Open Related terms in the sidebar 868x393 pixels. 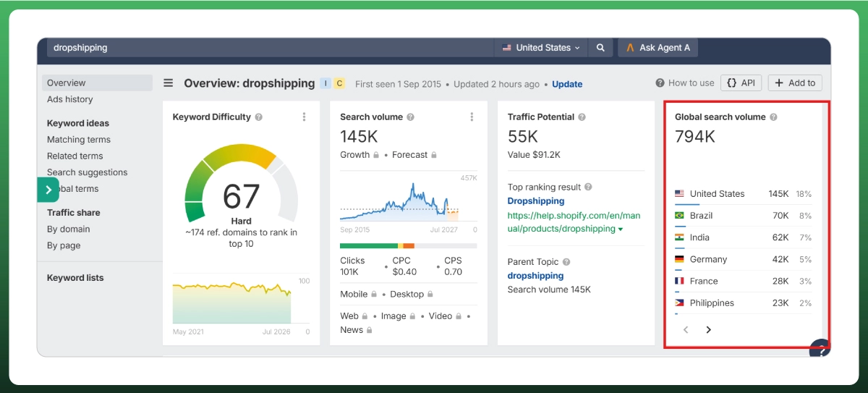(x=75, y=156)
